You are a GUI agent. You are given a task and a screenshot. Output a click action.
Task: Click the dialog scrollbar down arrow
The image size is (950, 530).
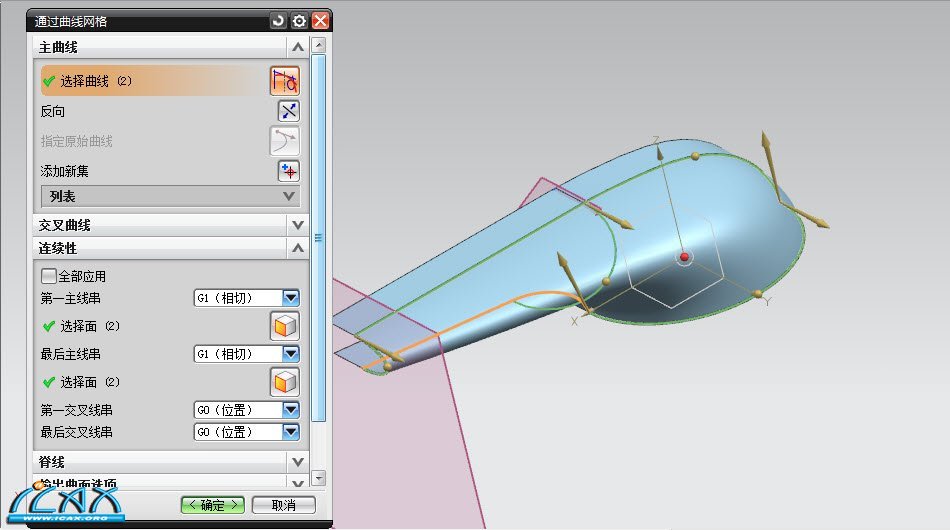click(319, 479)
